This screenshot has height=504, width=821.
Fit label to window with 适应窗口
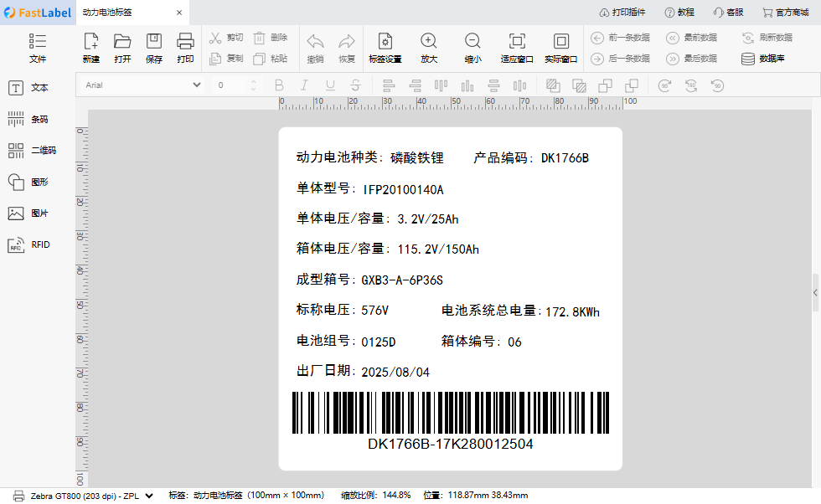pos(517,48)
